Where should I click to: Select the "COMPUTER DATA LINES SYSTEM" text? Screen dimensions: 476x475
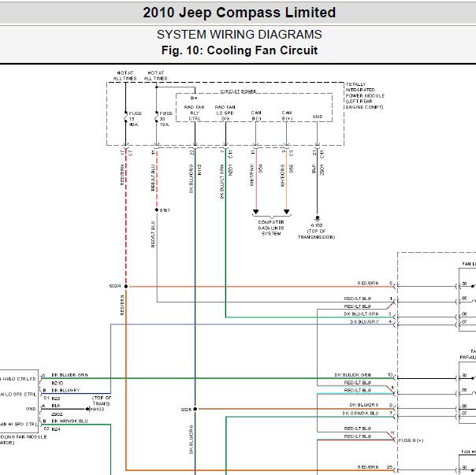click(x=271, y=228)
